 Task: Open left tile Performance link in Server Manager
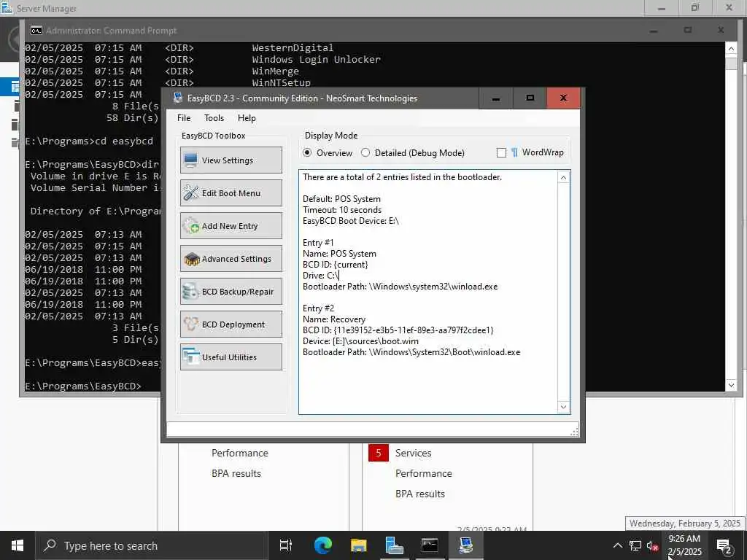[239, 453]
